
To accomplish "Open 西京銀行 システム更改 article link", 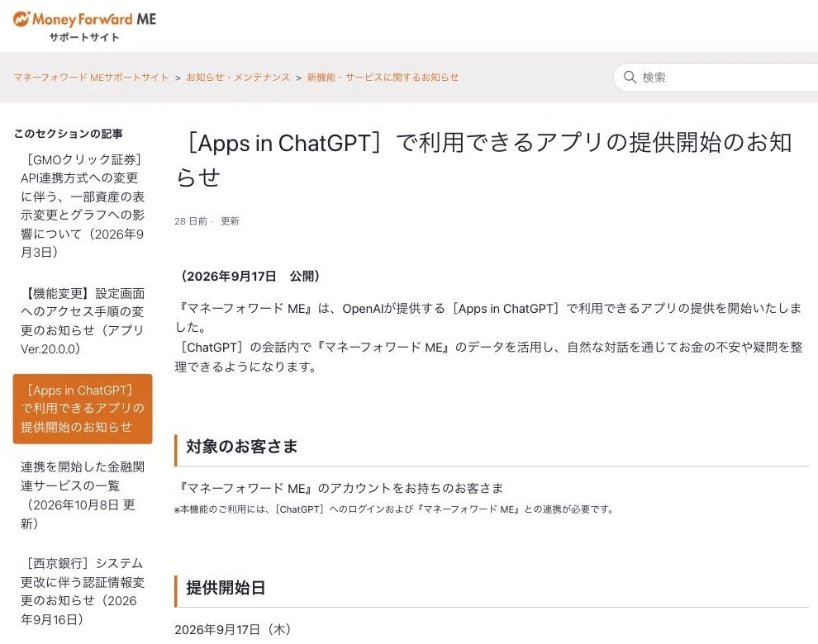I will tap(83, 591).
